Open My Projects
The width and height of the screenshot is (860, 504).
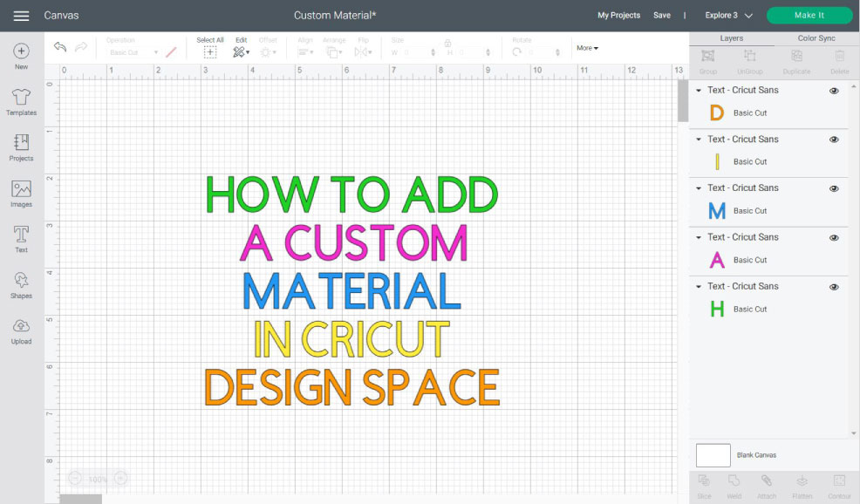point(618,16)
